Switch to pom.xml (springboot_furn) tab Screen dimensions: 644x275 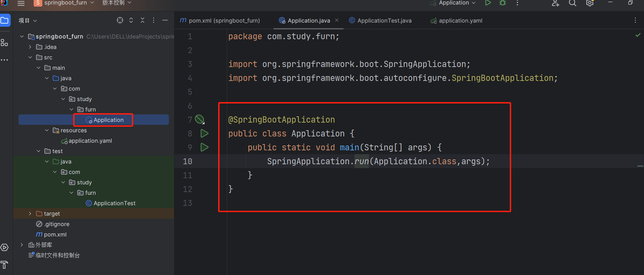[220, 20]
